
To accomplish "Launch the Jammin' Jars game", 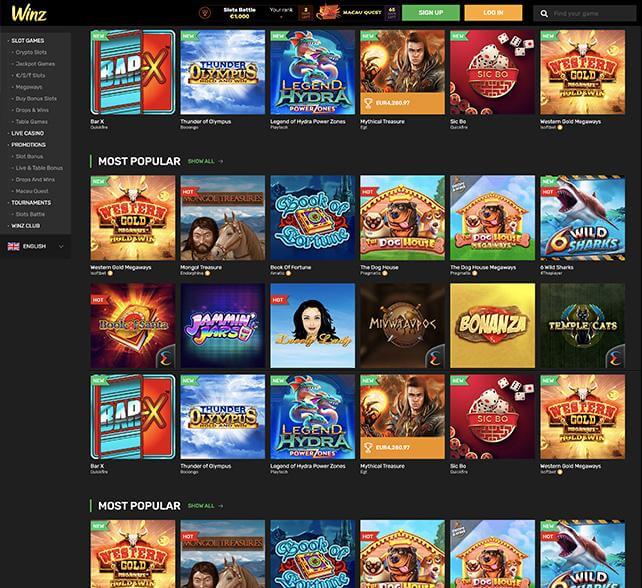I will click(x=223, y=326).
